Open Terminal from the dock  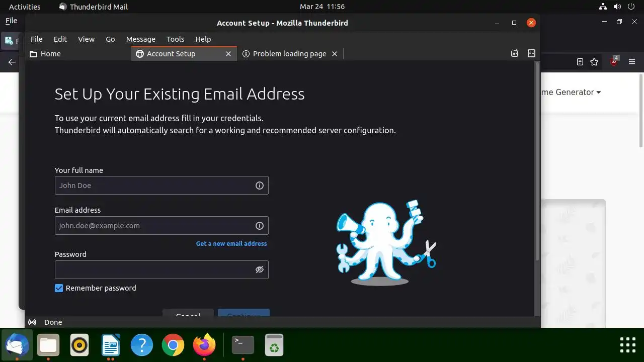click(x=243, y=345)
